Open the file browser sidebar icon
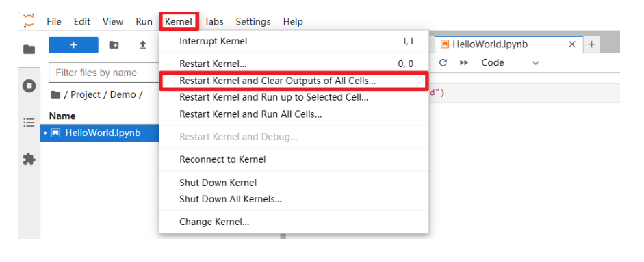The image size is (644, 262). (x=29, y=50)
